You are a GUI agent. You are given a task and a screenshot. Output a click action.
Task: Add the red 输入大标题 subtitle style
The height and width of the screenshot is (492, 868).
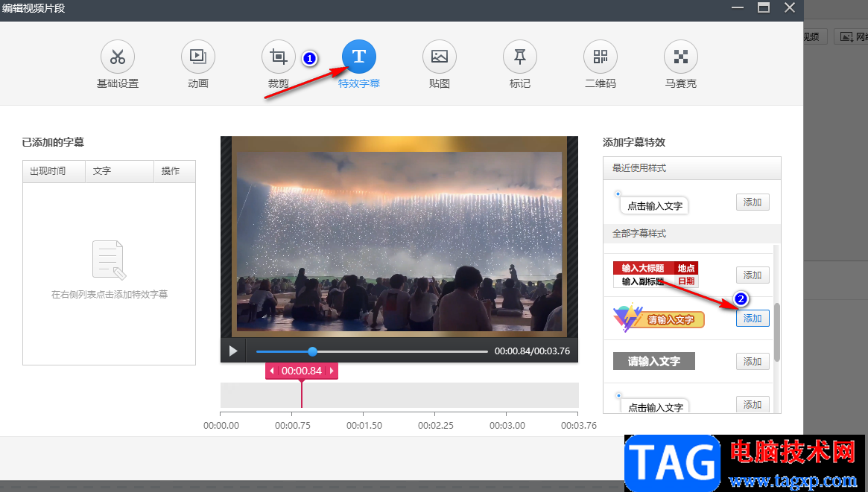[x=753, y=275]
